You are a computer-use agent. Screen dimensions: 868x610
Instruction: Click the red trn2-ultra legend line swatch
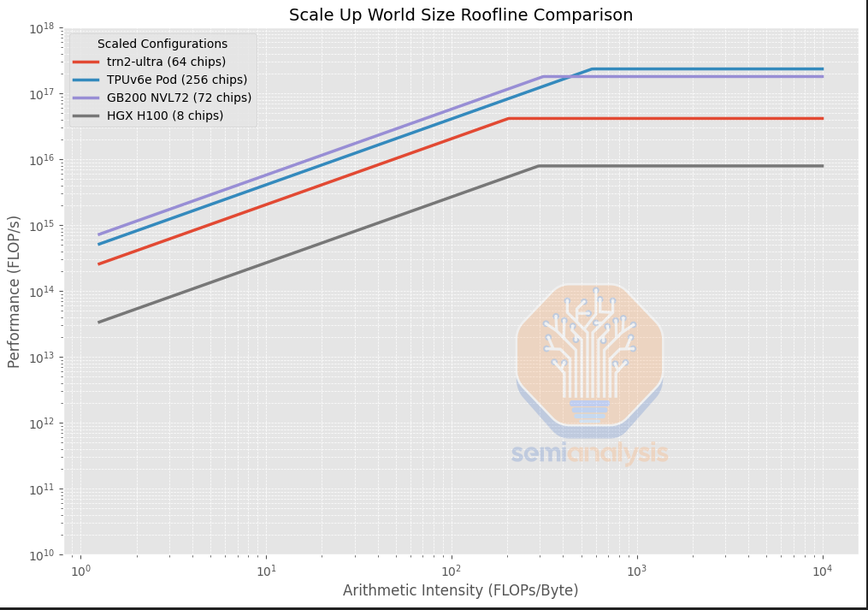click(86, 62)
